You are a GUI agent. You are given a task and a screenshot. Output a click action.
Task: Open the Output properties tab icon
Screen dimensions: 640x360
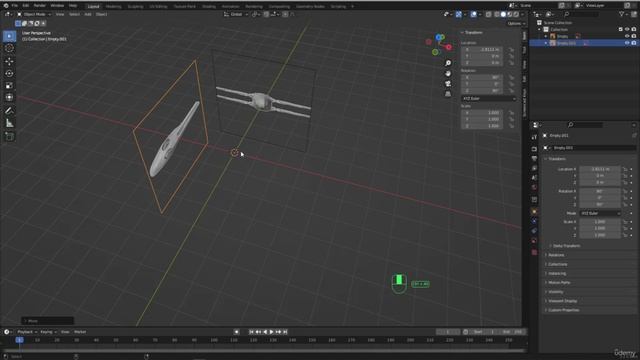coord(534,158)
